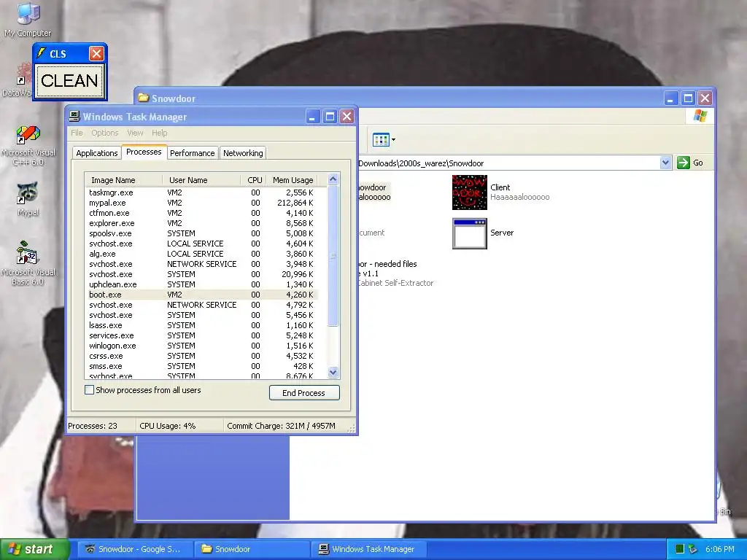The image size is (747, 560).
Task: Click the process list scroll up arrow
Action: 333,179
